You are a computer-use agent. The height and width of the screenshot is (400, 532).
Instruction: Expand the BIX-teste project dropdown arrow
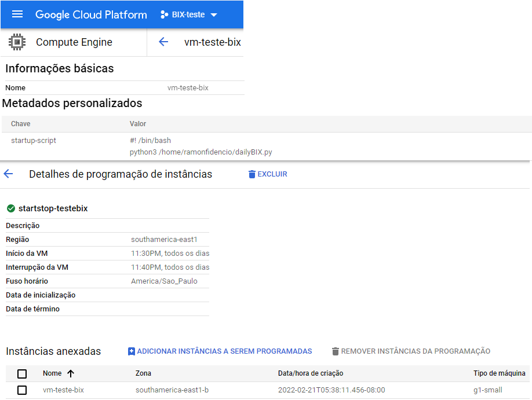pyautogui.click(x=214, y=15)
